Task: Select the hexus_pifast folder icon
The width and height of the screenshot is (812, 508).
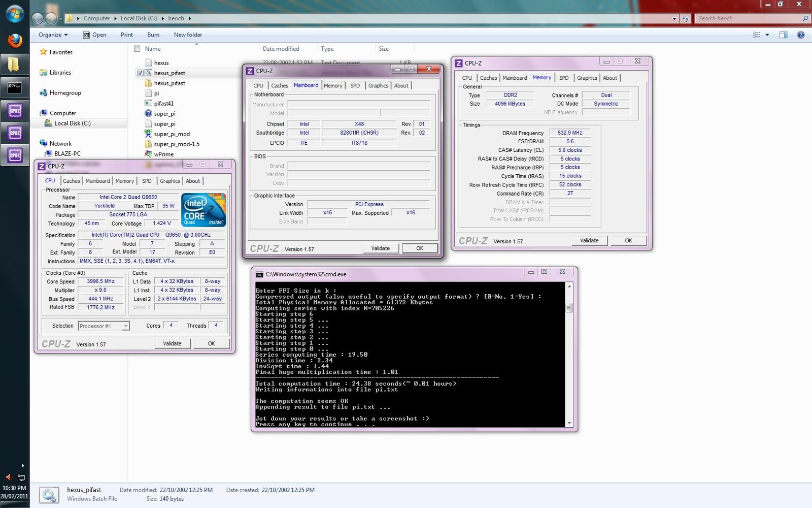Action: [x=148, y=83]
